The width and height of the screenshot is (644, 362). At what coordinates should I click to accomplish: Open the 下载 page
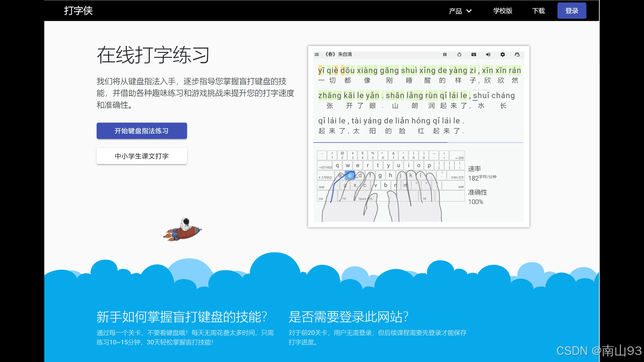[538, 11]
